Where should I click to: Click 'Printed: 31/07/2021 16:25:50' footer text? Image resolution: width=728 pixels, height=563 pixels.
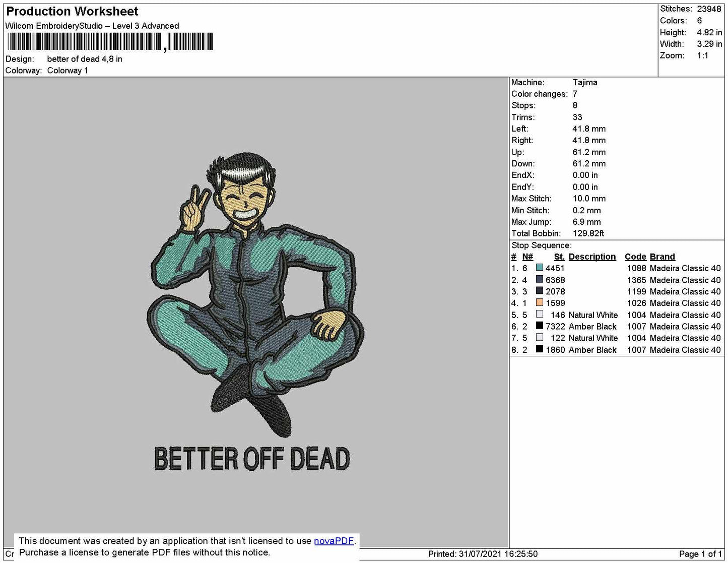483,554
